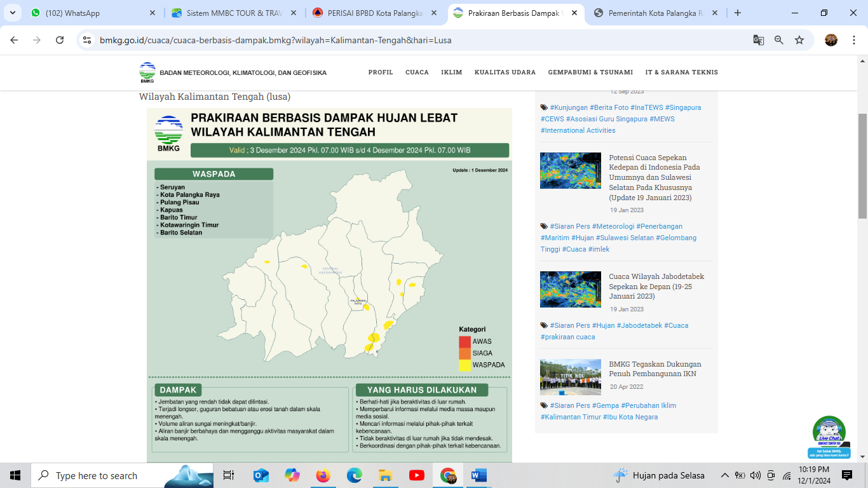Click the #InaTEWS tag
This screenshot has height=488, width=868.
tap(646, 107)
